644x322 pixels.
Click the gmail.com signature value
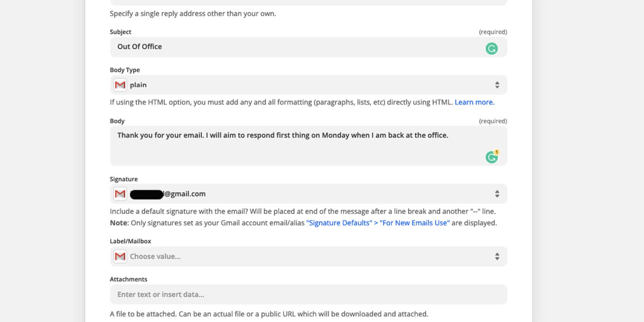(185, 194)
